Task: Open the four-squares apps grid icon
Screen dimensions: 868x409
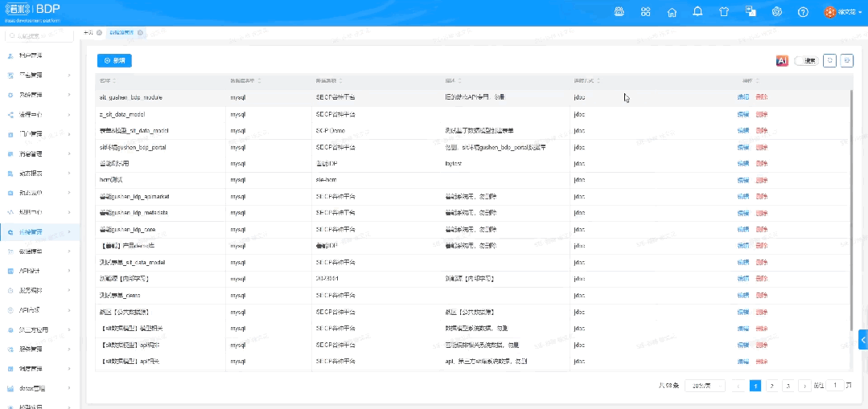Action: 645,12
